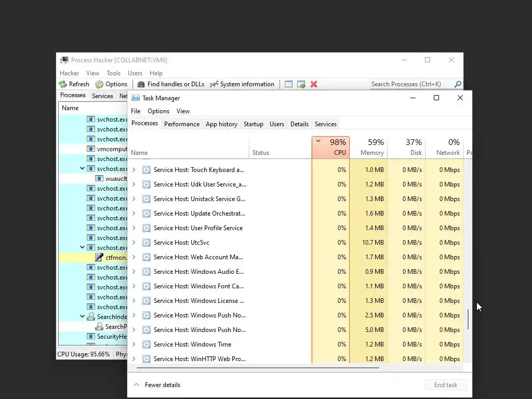Open Task Manager File menu
532x399 pixels.
click(x=136, y=111)
